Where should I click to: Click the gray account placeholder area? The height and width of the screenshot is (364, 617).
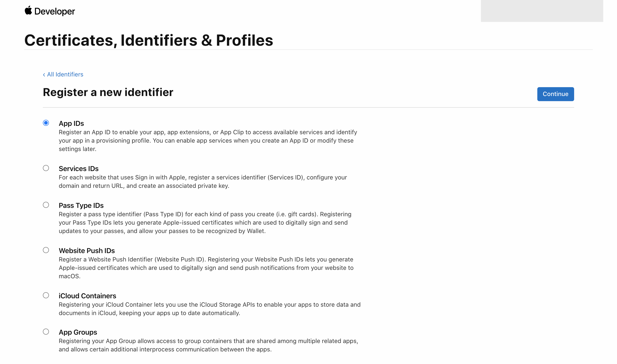[x=542, y=11]
